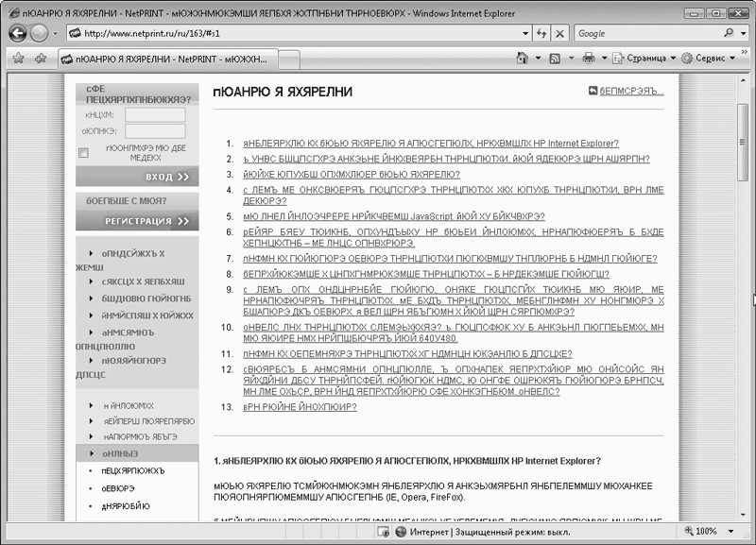Click the address bar with netprint.ru URL
Screen dimensions: 756x545
click(x=299, y=33)
